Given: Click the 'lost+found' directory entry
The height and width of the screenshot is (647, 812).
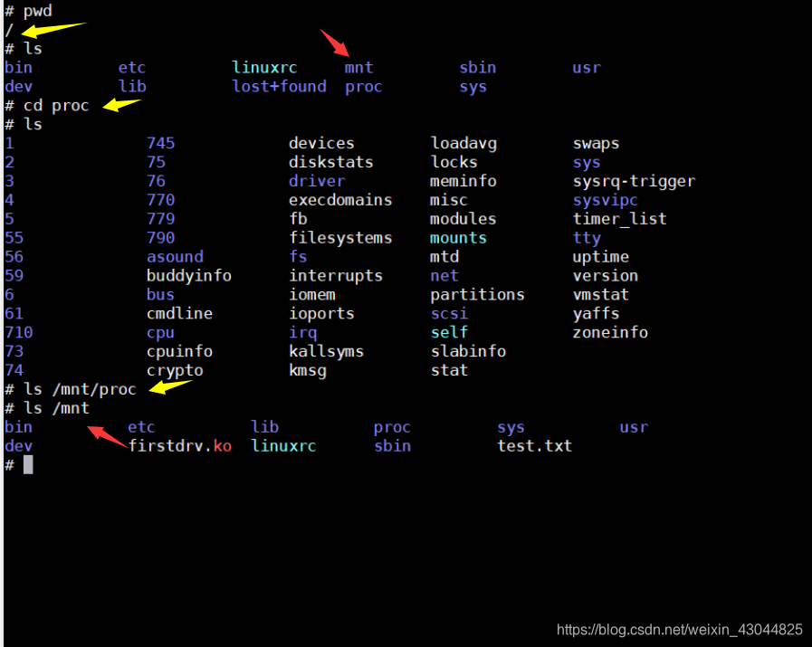Looking at the screenshot, I should click(x=279, y=87).
